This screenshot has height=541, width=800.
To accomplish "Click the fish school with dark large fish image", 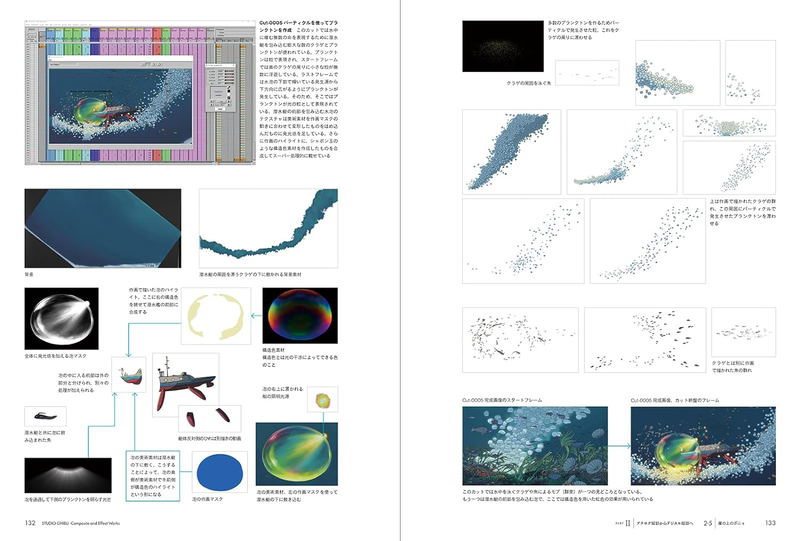I will (645, 339).
